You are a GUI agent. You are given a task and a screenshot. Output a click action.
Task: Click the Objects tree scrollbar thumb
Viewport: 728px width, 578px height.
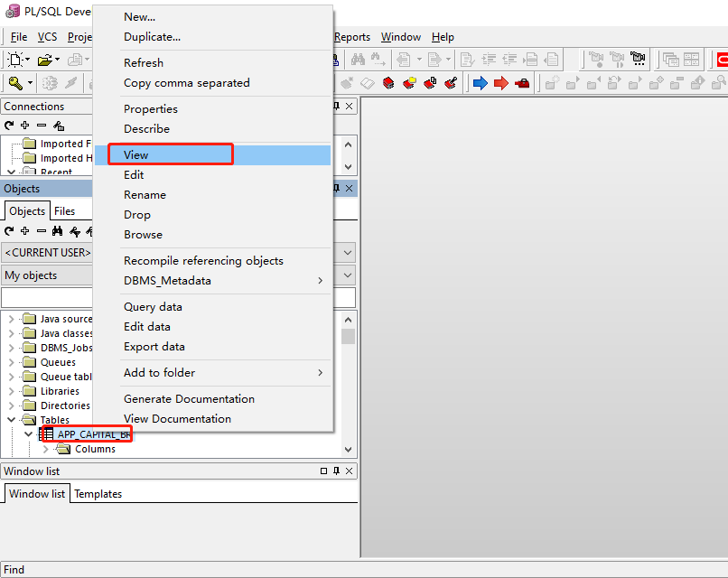pos(349,336)
